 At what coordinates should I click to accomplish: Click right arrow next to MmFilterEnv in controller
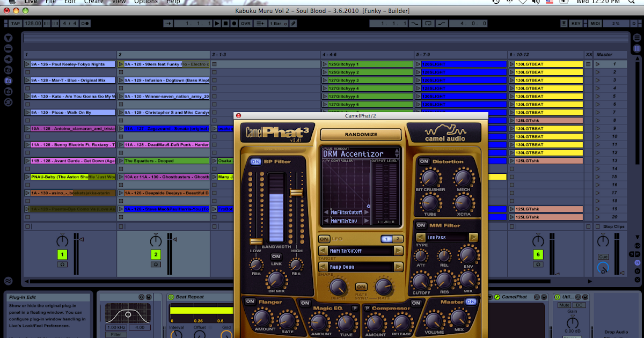367,220
